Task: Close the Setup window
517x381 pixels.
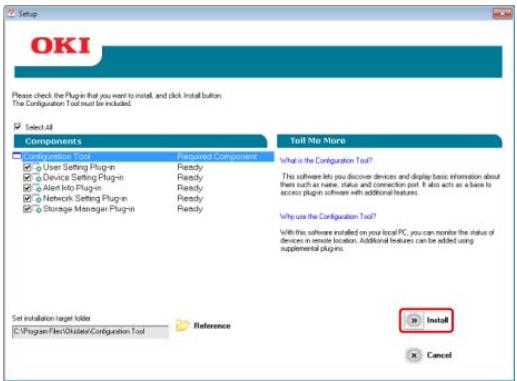Action: (x=502, y=13)
